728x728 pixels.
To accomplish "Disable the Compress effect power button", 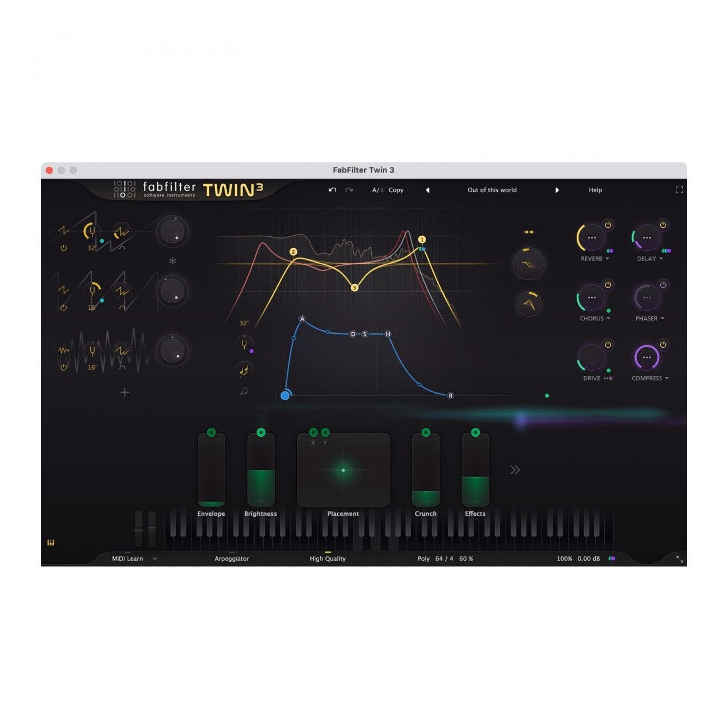I will click(x=663, y=345).
